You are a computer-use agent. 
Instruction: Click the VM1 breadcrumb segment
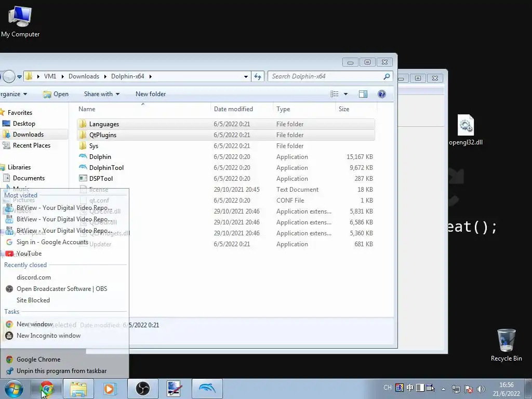click(x=50, y=76)
